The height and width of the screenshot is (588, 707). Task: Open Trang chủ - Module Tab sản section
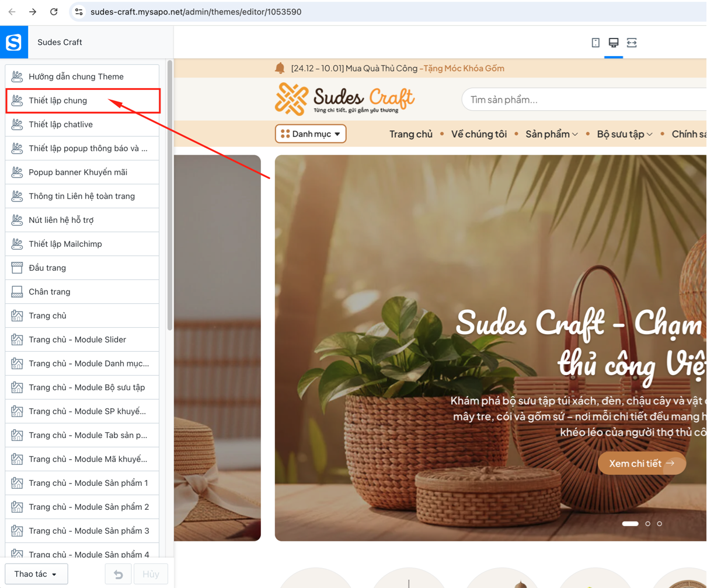[82, 435]
